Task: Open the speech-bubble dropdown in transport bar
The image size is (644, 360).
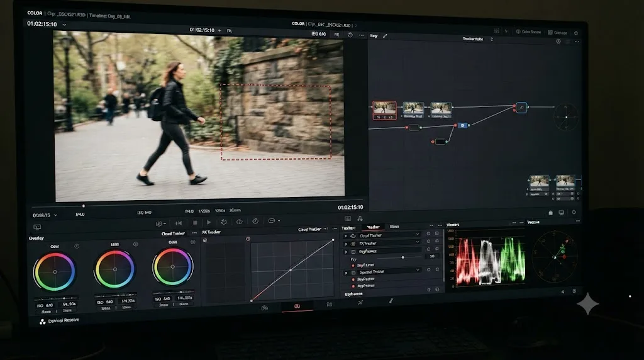Action: tap(274, 221)
